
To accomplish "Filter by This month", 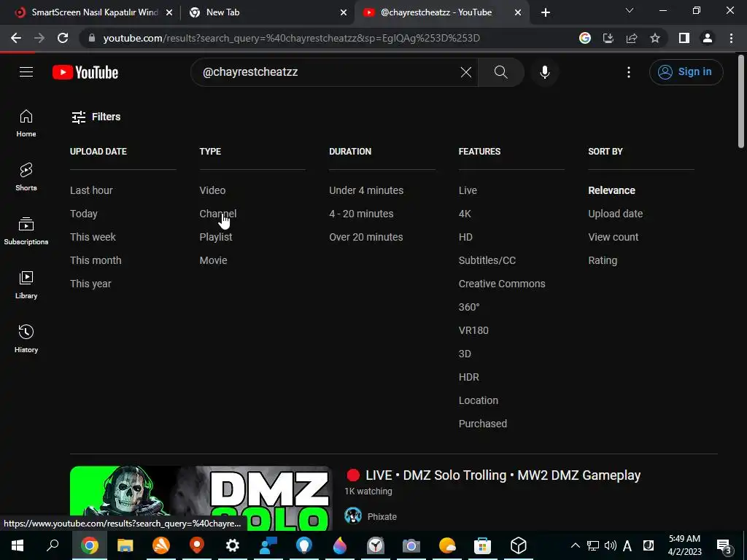I will point(96,260).
